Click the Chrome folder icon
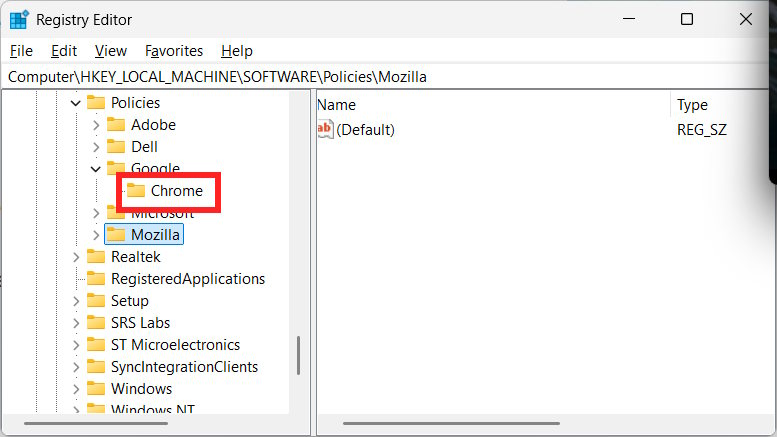777x437 pixels. tap(136, 190)
